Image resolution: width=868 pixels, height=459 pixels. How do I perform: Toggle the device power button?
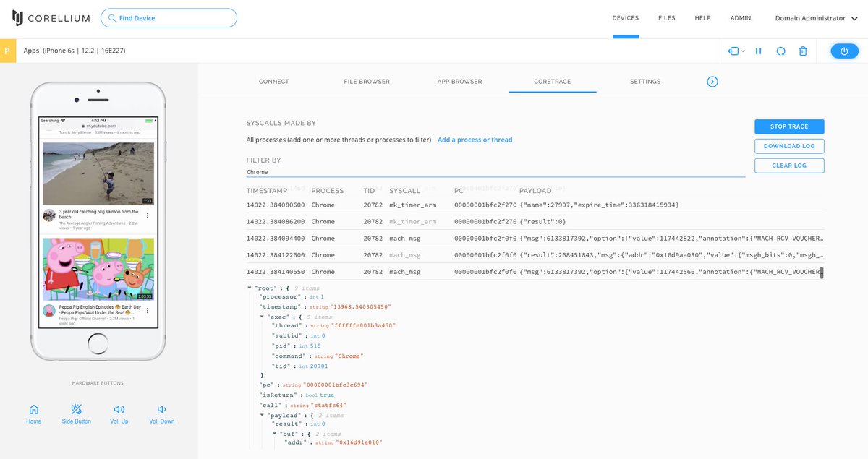coord(844,51)
